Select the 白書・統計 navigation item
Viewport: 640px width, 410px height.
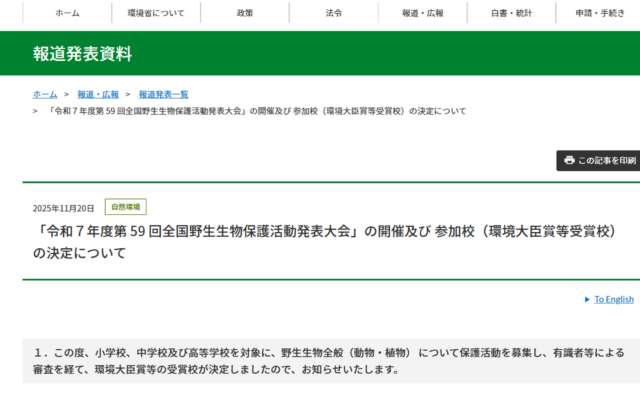coord(512,13)
